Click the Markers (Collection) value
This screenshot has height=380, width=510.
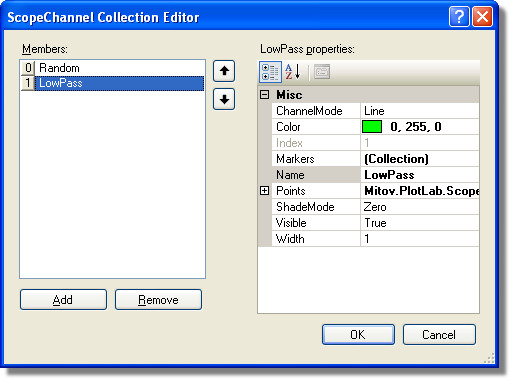420,159
